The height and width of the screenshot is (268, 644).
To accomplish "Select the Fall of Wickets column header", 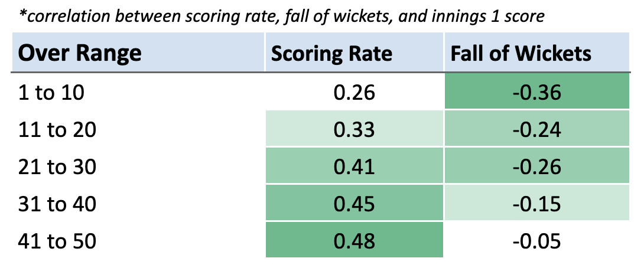I will [521, 54].
